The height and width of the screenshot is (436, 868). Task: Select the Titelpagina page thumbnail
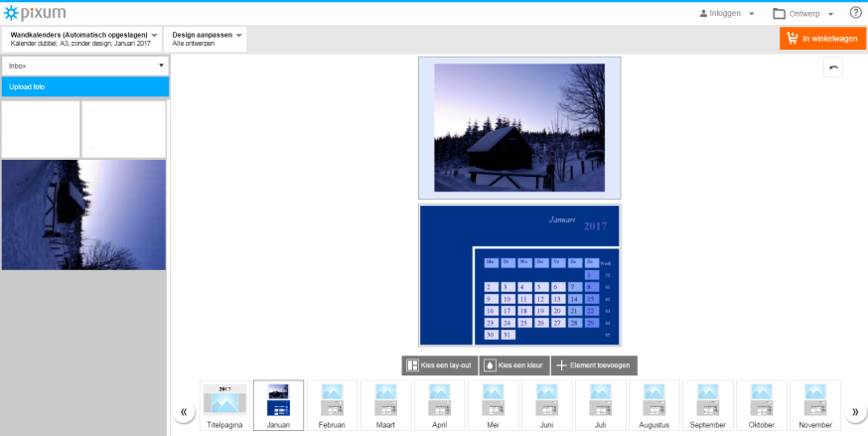point(224,405)
